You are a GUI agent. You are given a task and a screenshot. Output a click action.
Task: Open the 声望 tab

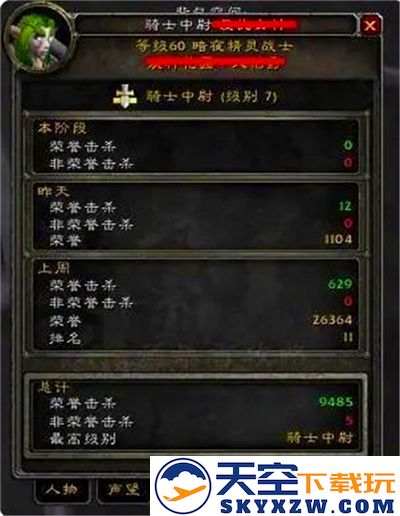coord(123,490)
